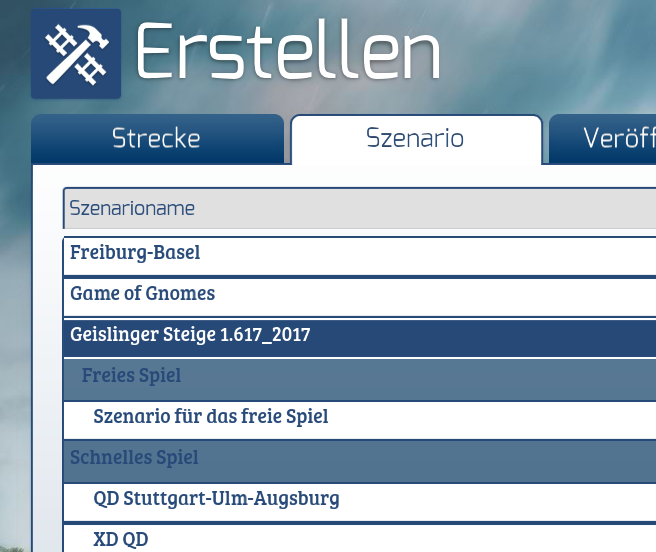Click the Erstellen hammer and track icon
This screenshot has width=656, height=552.
[x=76, y=54]
